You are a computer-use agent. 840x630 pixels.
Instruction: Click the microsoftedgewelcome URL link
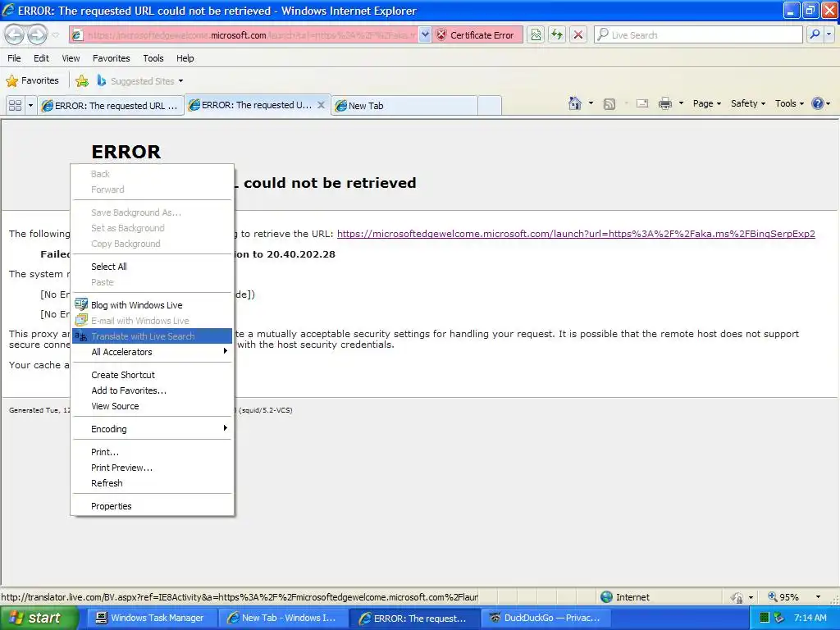[576, 234]
